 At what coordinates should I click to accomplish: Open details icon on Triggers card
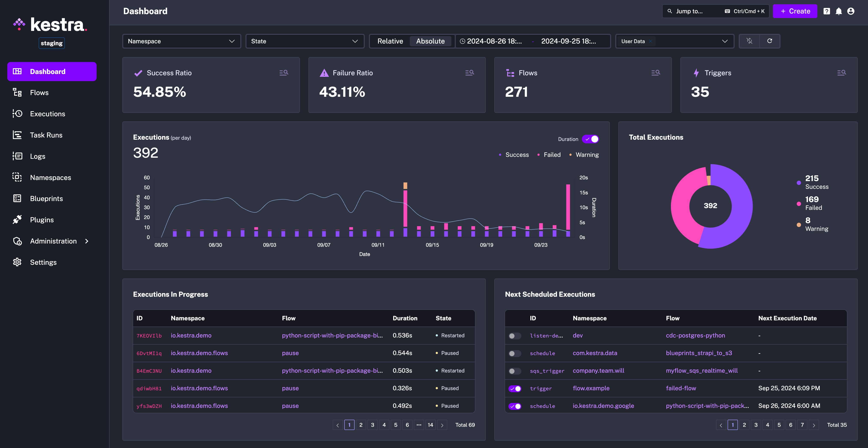click(841, 73)
